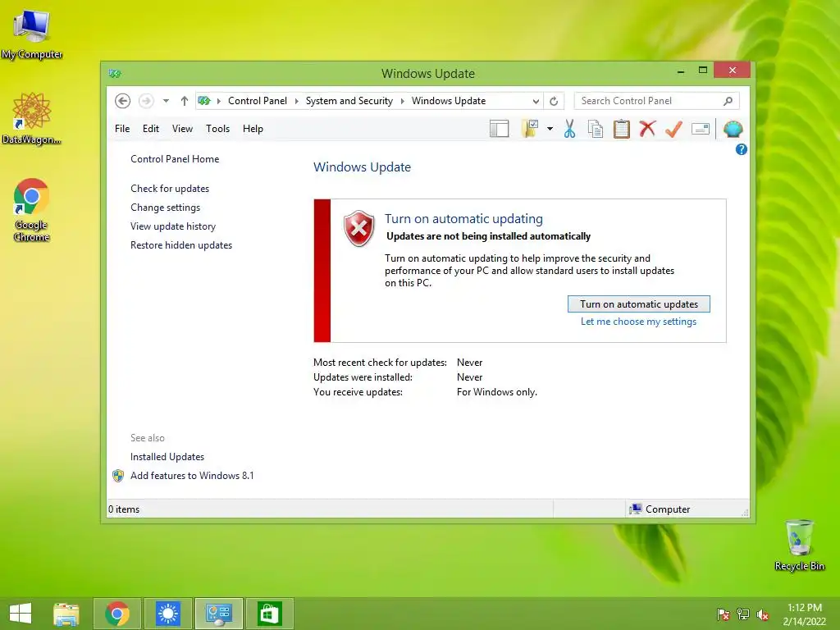
Task: Click the Control Panel breadcrumb
Action: click(257, 101)
